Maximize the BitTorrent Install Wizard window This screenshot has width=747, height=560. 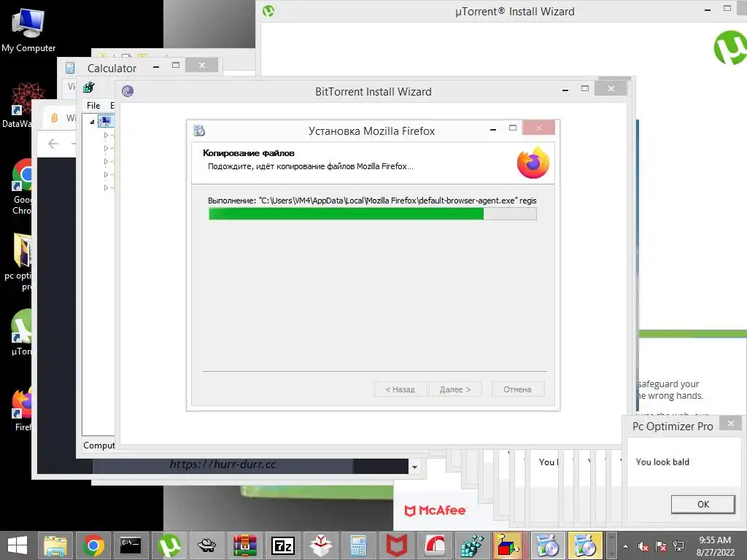click(585, 88)
